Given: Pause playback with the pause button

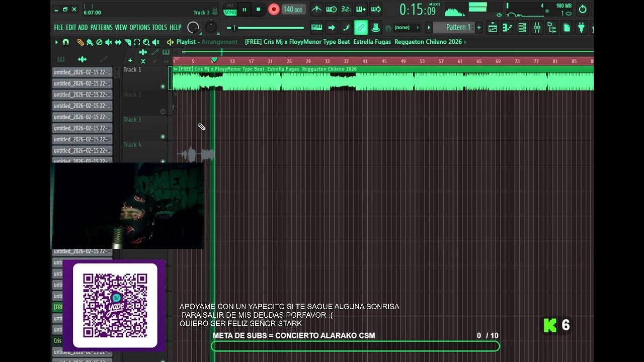Looking at the screenshot, I should [245, 9].
